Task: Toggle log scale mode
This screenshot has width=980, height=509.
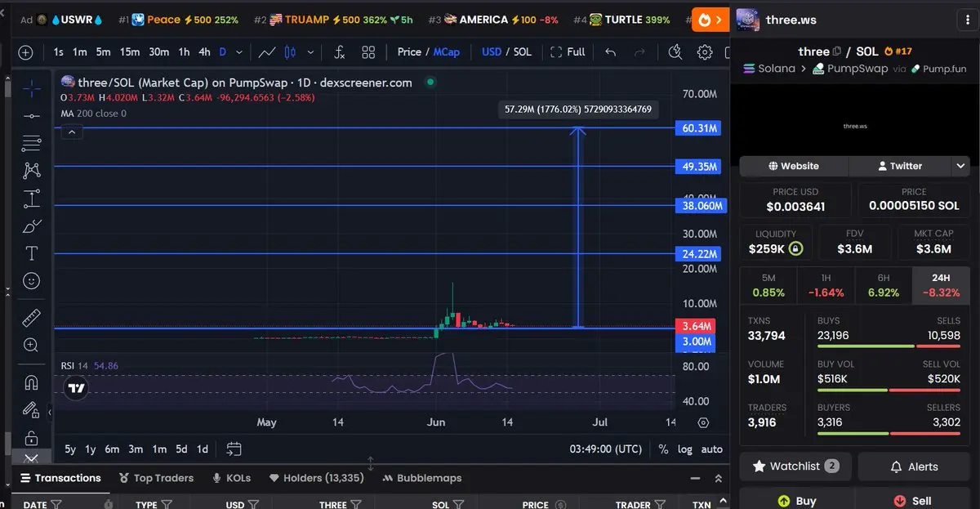Action: tap(684, 449)
